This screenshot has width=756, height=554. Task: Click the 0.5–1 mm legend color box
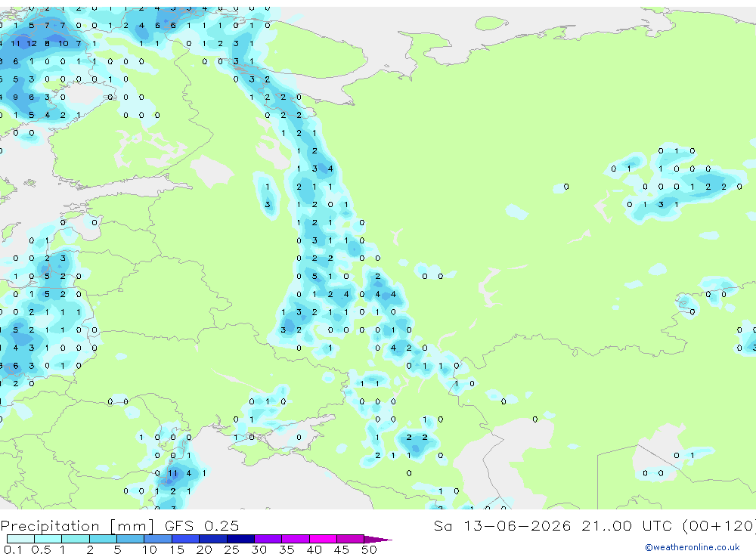tap(48, 539)
